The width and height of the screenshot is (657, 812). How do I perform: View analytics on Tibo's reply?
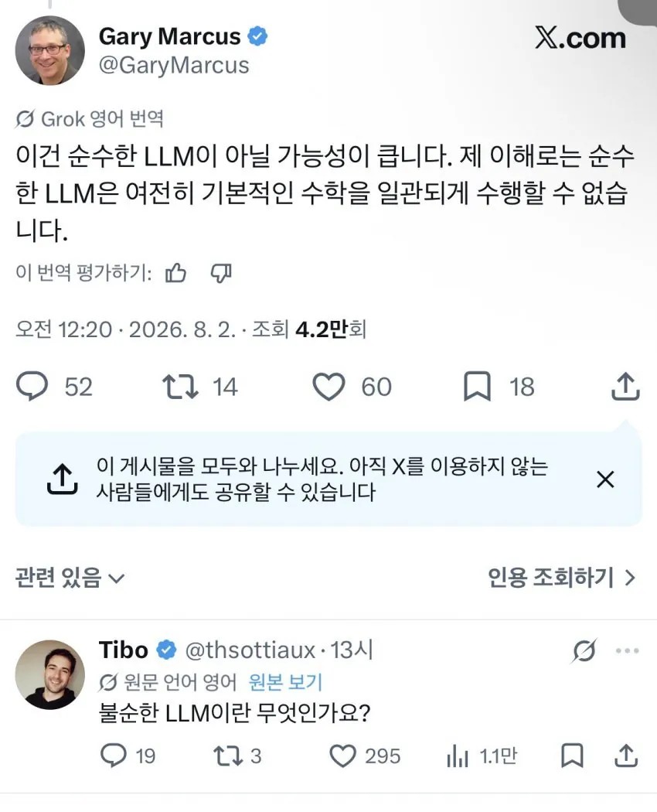(x=458, y=756)
